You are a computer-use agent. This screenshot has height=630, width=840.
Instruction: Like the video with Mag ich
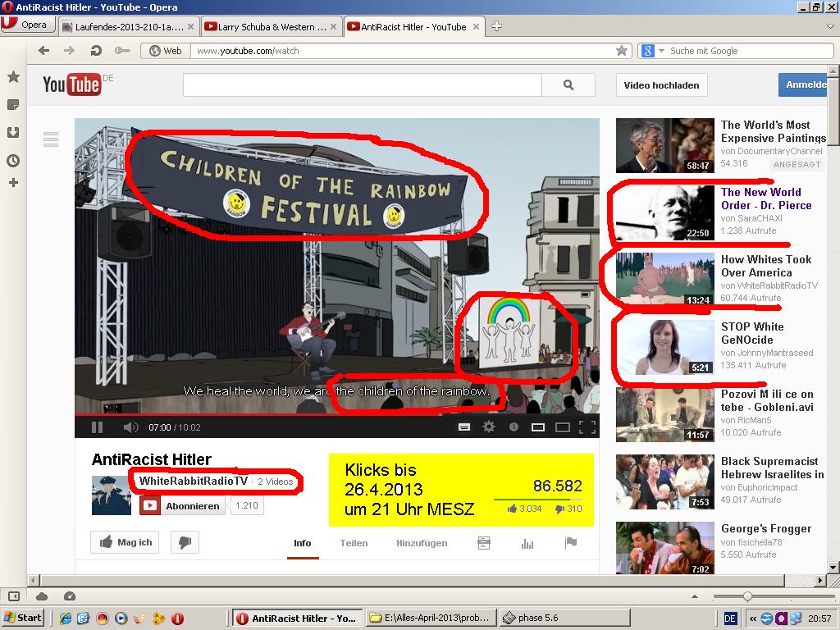click(125, 542)
